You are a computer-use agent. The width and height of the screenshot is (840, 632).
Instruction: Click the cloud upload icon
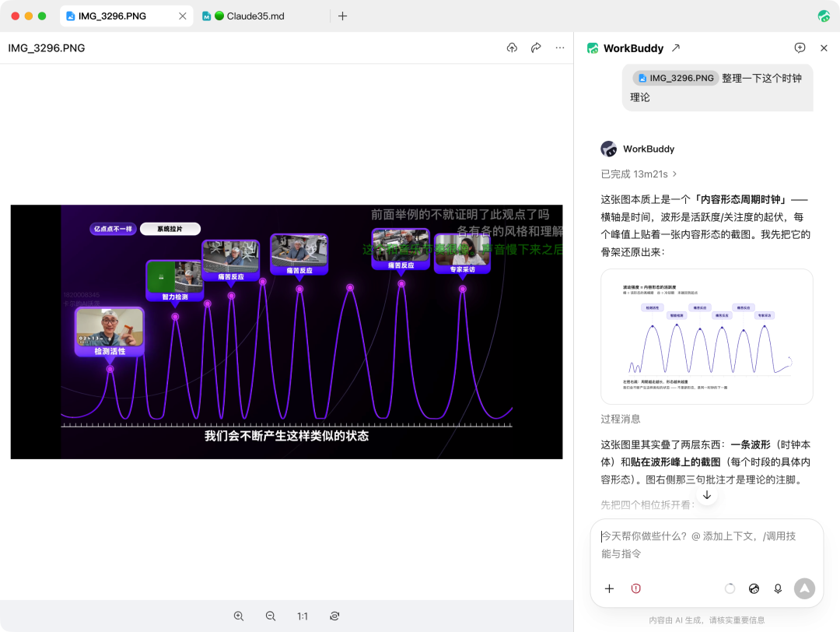point(512,47)
